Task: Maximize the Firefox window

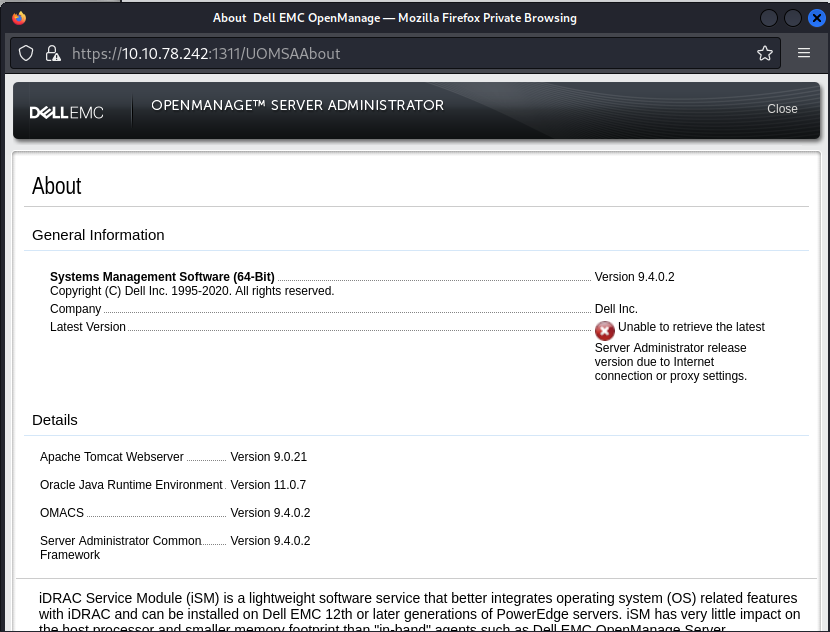Action: [792, 18]
